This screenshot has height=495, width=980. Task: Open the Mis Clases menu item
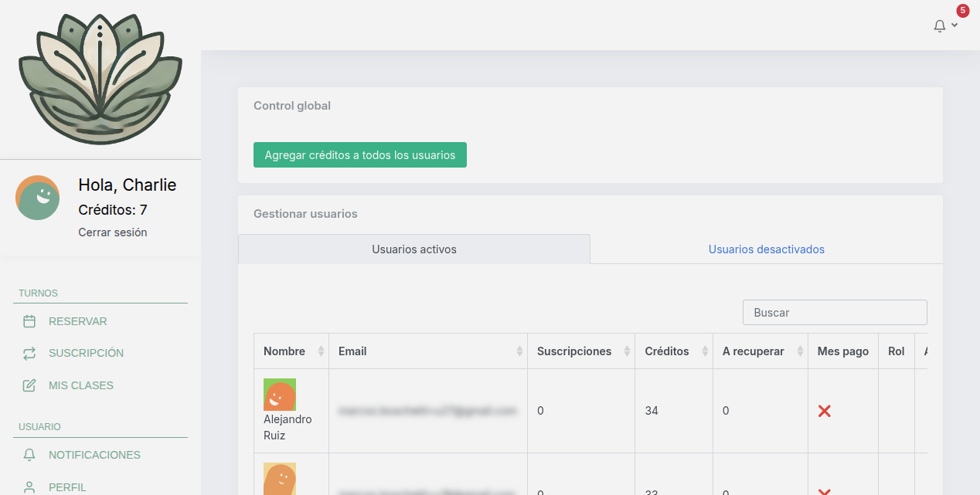(81, 385)
